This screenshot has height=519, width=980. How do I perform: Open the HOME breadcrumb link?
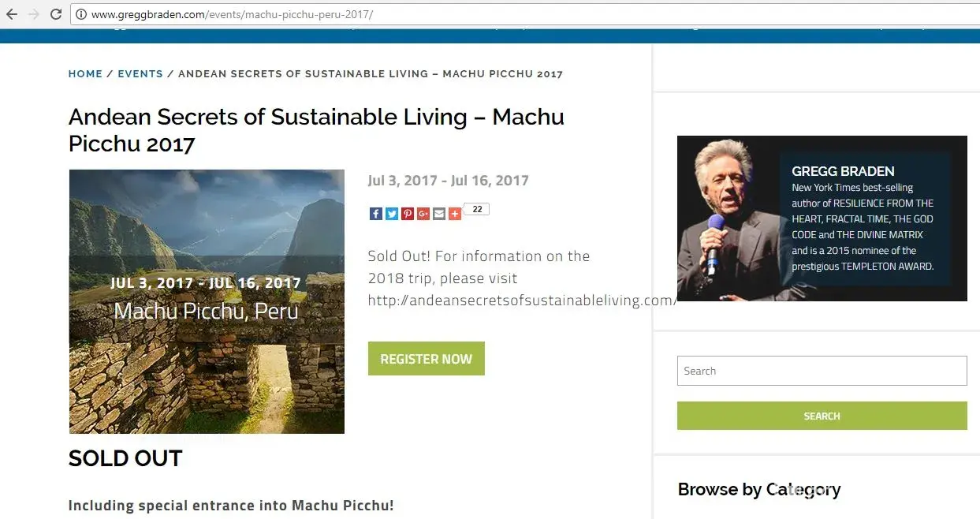point(85,74)
